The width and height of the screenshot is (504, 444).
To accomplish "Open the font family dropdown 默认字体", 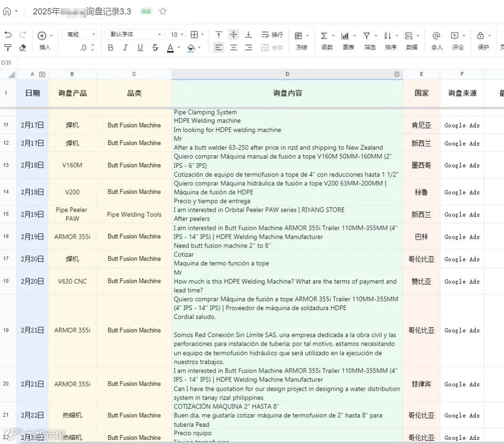I will tap(134, 35).
